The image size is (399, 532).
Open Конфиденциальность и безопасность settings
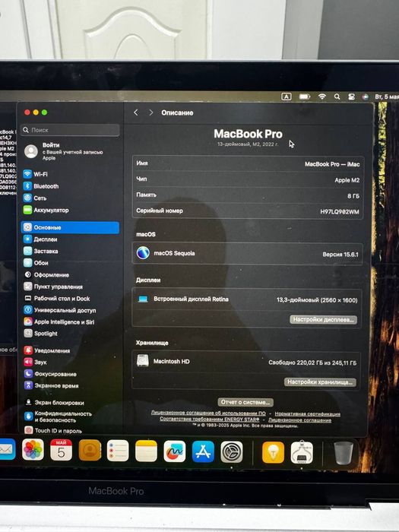(63, 417)
